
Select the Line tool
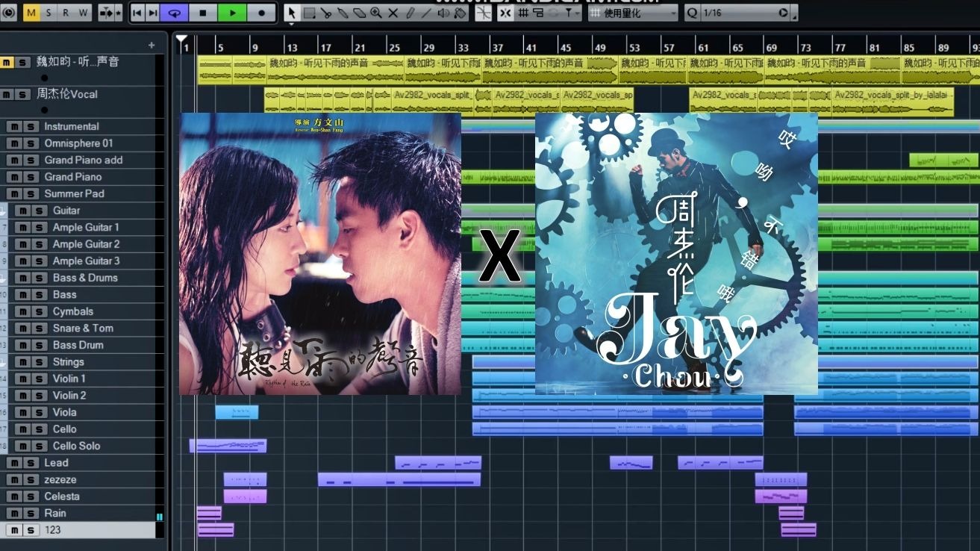coord(426,13)
